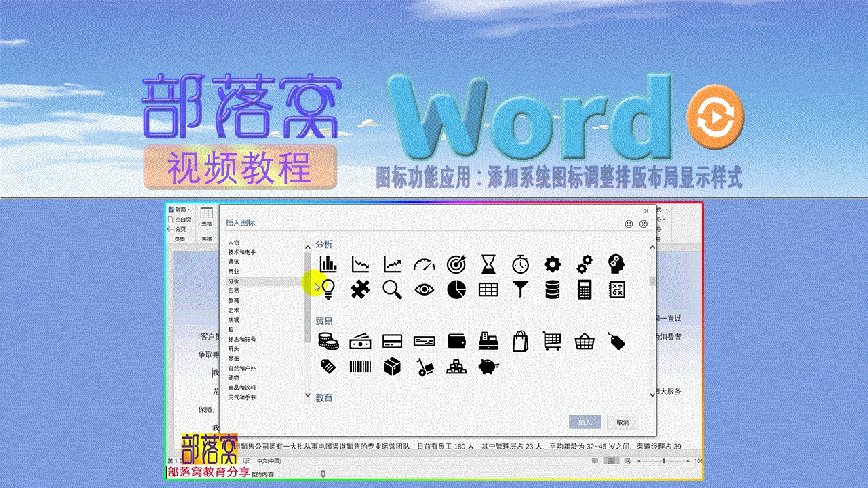Open the 庆祝 category
868x488 pixels.
point(233,319)
